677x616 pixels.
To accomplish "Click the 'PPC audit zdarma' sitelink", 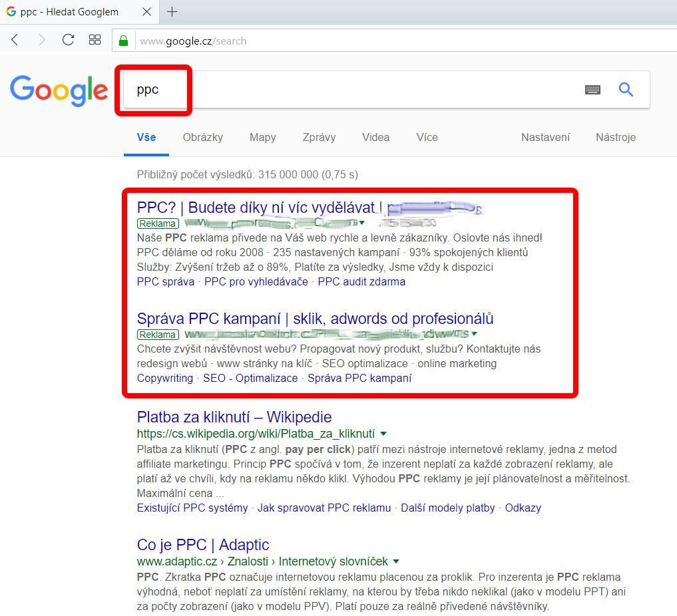I will [x=361, y=281].
